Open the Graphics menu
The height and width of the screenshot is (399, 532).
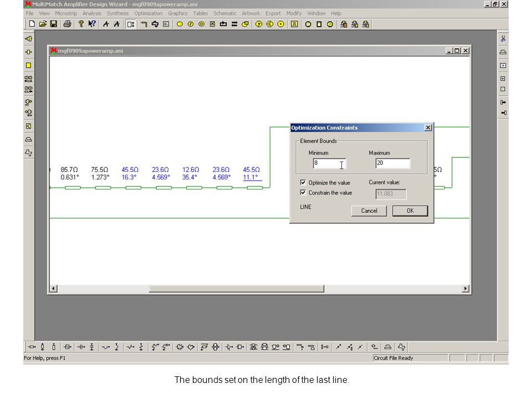click(178, 13)
